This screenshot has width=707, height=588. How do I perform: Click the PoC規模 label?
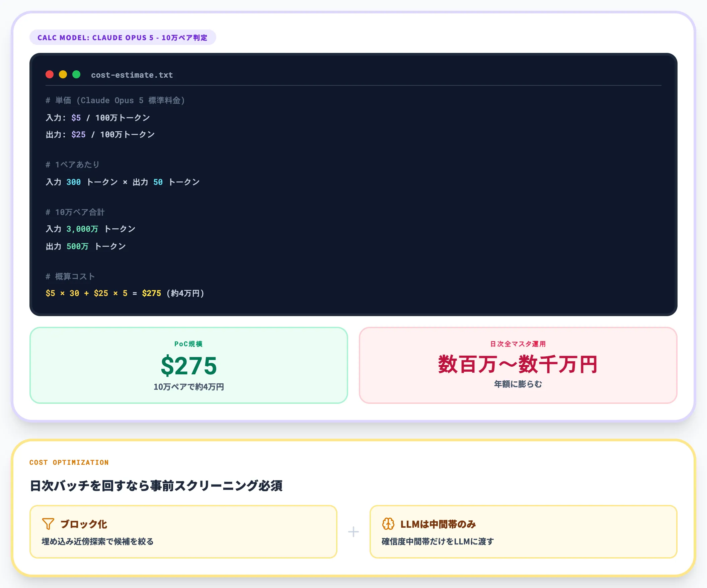(x=188, y=344)
